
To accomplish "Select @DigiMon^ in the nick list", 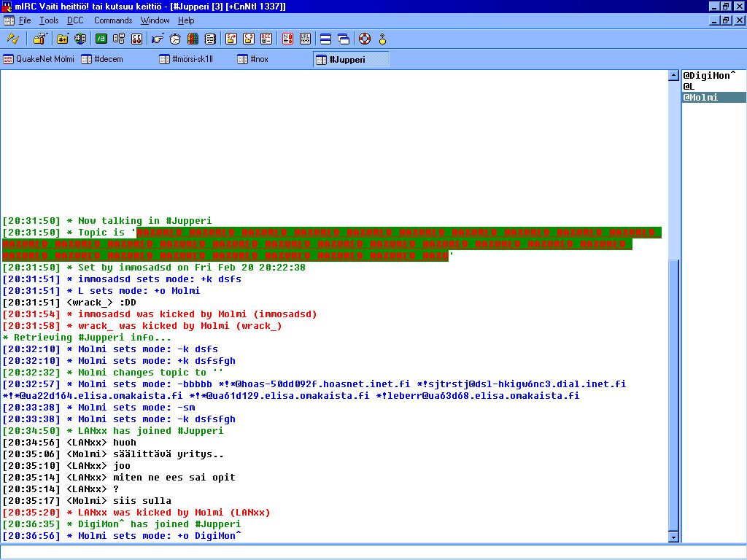I will pos(709,75).
